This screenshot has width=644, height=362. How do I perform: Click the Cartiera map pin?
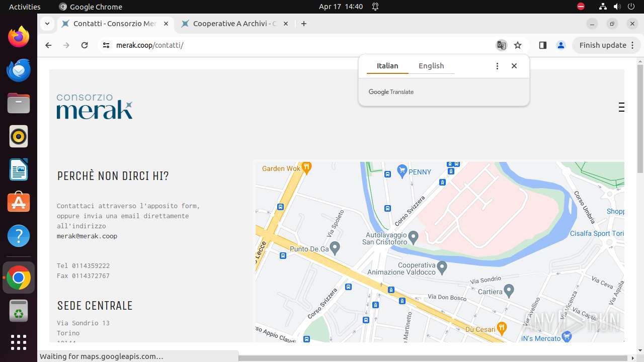point(509,290)
